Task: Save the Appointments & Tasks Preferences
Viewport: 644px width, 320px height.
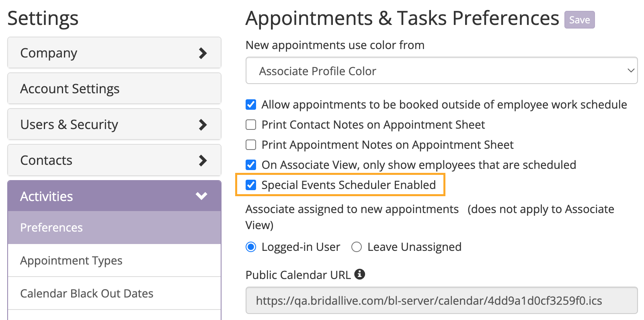Action: pyautogui.click(x=579, y=20)
